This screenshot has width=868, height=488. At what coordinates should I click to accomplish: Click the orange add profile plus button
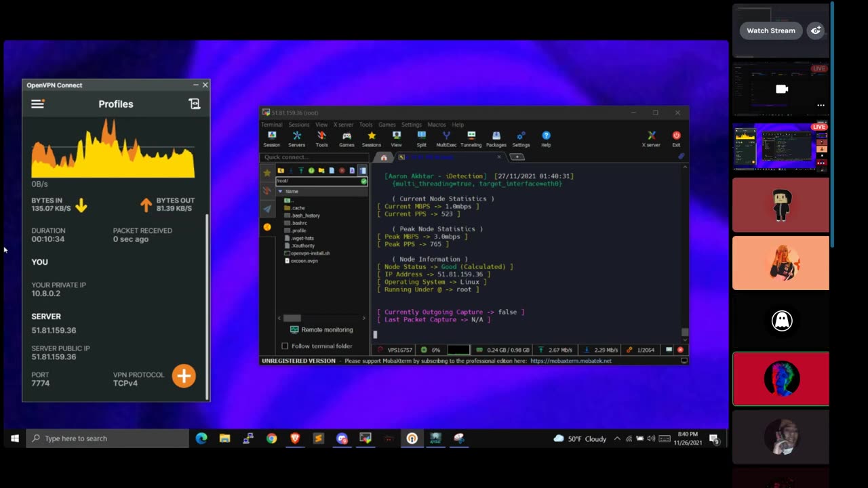[184, 376]
